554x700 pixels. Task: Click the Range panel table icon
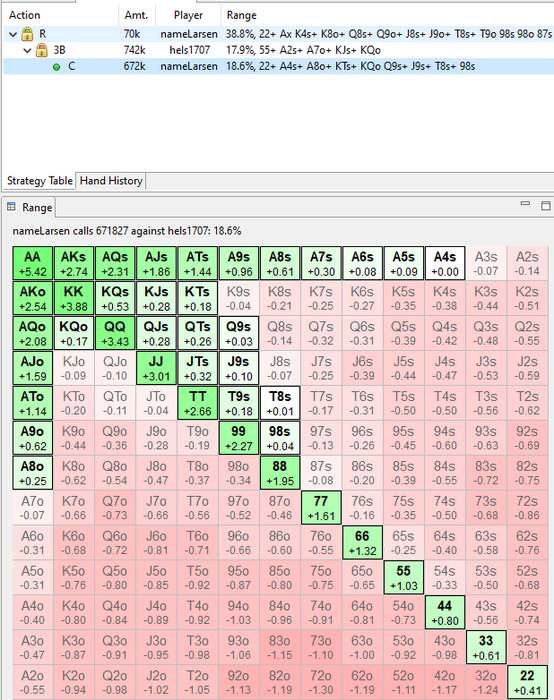(11, 207)
